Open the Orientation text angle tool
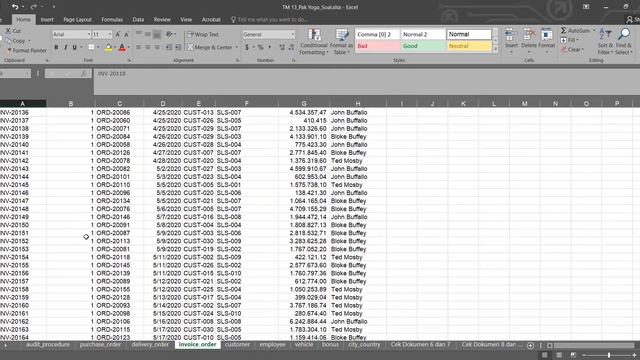This screenshot has height=360, width=640. pyautogui.click(x=169, y=34)
